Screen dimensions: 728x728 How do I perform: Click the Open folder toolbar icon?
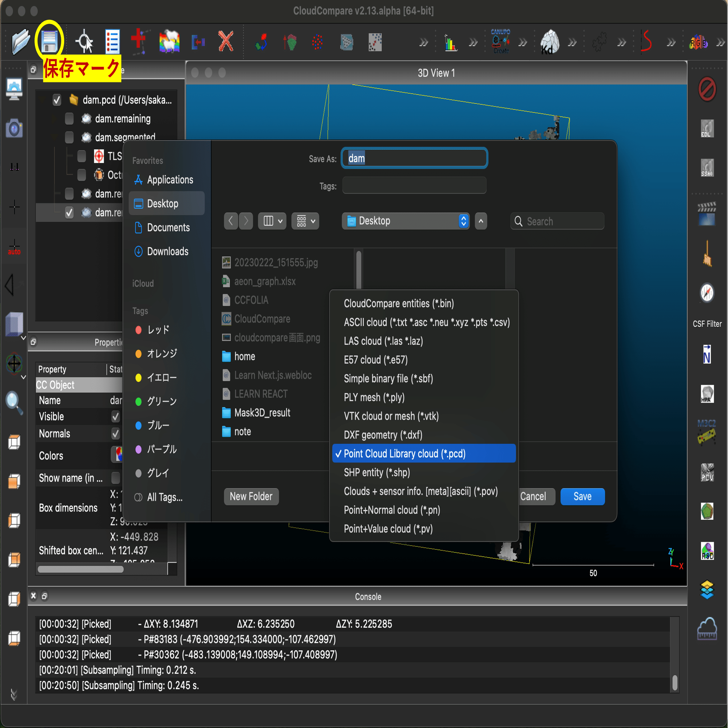20,41
